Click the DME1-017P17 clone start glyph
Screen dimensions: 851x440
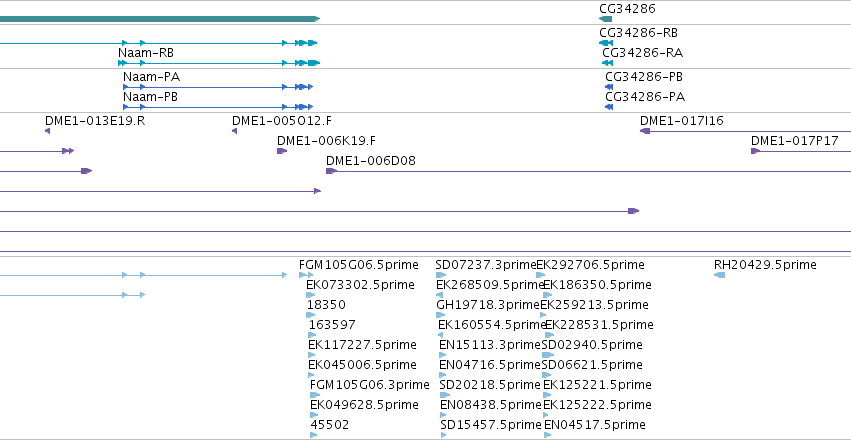click(755, 151)
